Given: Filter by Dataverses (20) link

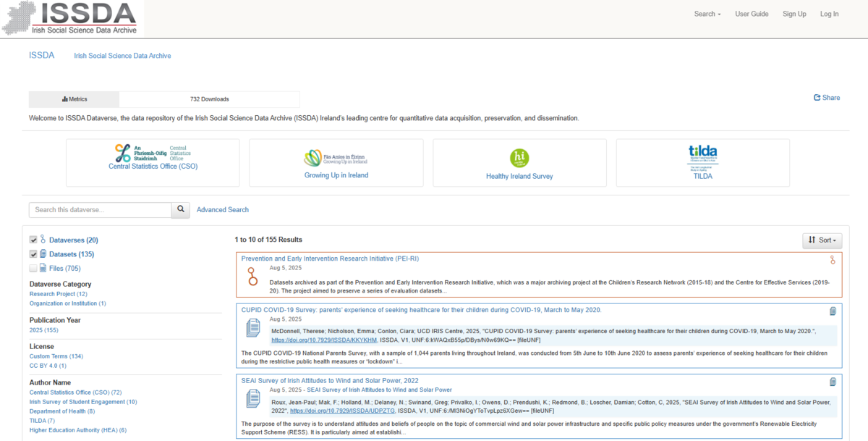Looking at the screenshot, I should (x=74, y=240).
